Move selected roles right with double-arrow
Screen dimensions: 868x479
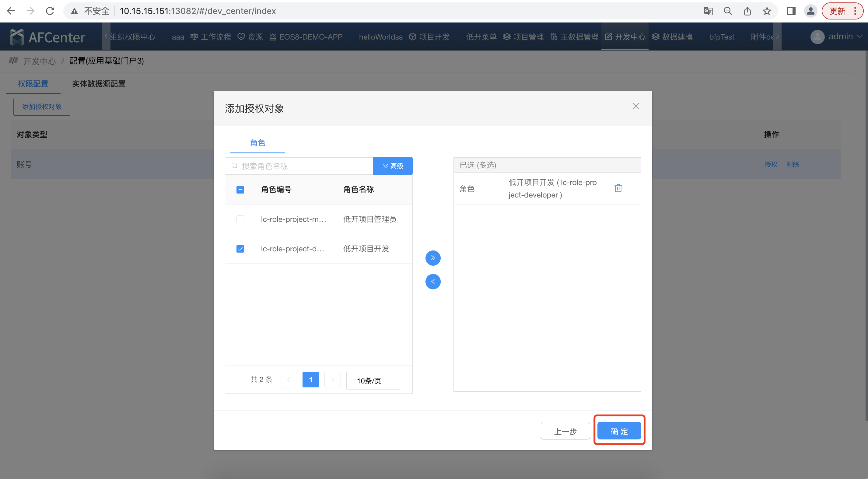tap(433, 258)
